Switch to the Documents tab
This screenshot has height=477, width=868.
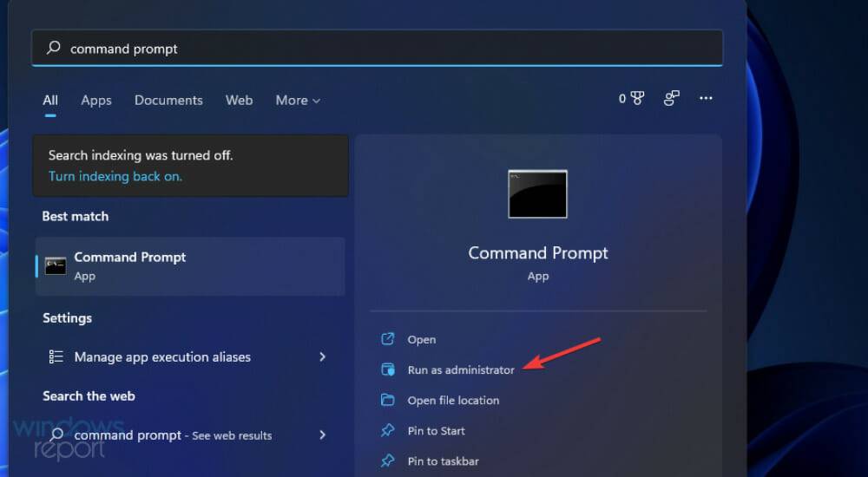pos(168,100)
